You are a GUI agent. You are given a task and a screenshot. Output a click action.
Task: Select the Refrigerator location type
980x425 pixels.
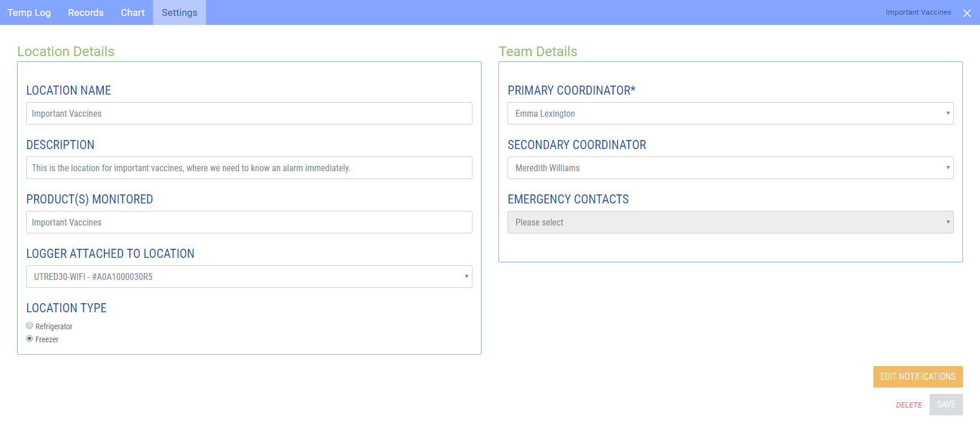[29, 326]
